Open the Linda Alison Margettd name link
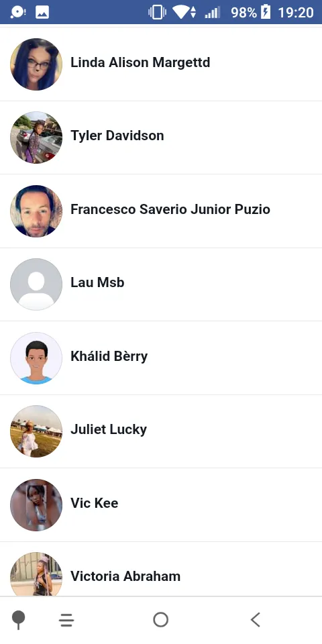Image resolution: width=322 pixels, height=644 pixels. click(x=140, y=62)
